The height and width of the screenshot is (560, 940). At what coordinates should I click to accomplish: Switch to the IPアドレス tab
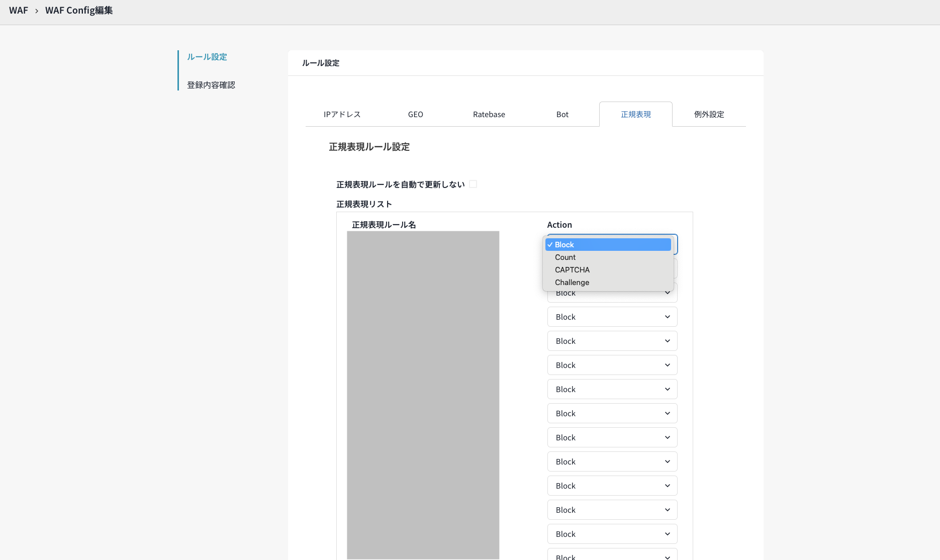pos(342,115)
